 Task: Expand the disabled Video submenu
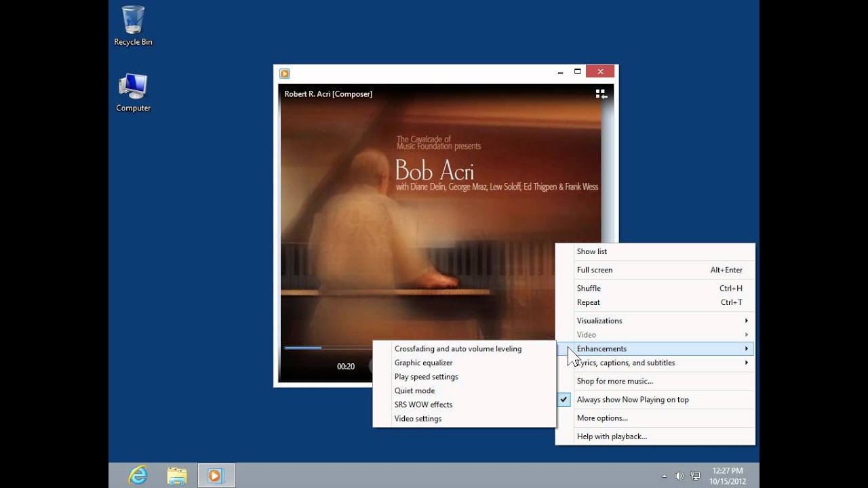point(655,335)
